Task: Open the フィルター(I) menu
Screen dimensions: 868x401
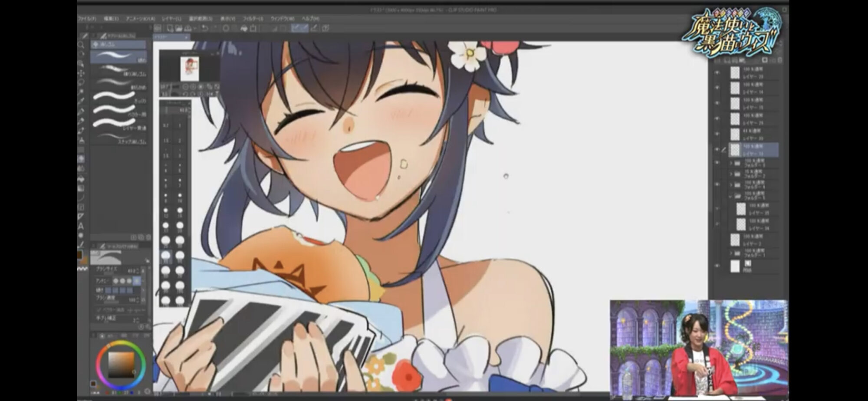Action: [x=253, y=19]
